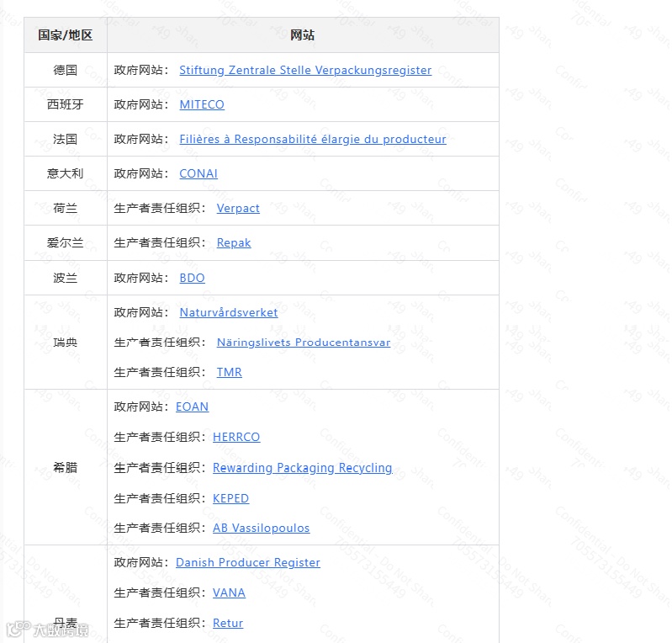Viewport: 672px width, 643px height.
Task: Click the AB Vassilopoulos link
Action: pos(261,528)
